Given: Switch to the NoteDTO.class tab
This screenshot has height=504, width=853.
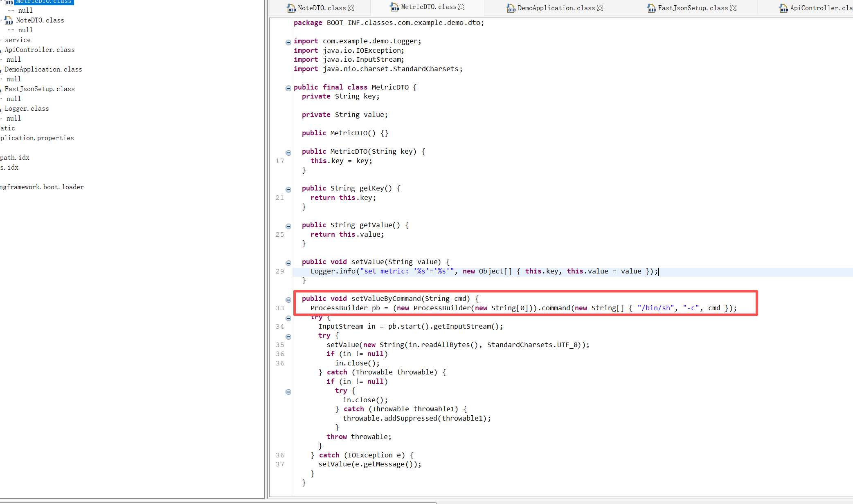Looking at the screenshot, I should [x=322, y=8].
